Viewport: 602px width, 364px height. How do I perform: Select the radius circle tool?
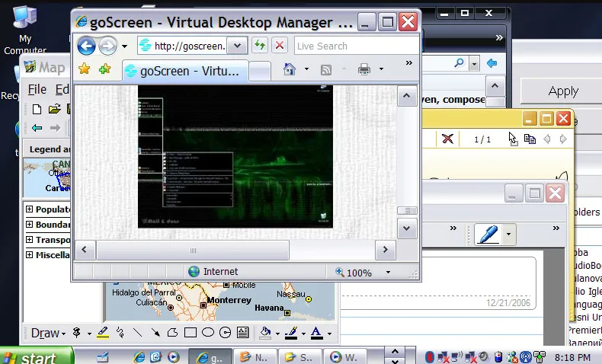tap(226, 333)
